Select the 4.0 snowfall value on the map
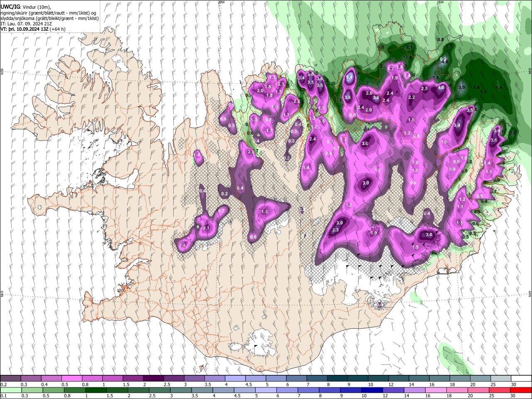Viewport: 532px width, 399px height. click(x=441, y=88)
